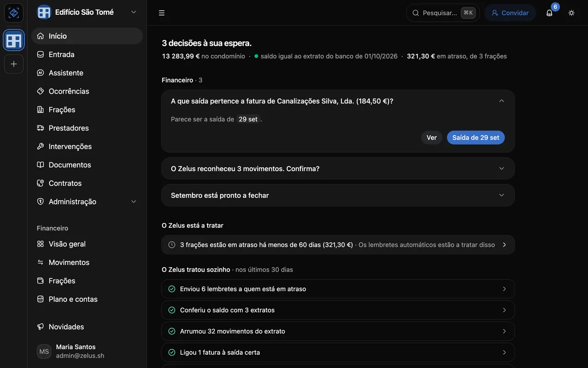Select Início in the sidebar
588x368 pixels.
pos(87,36)
